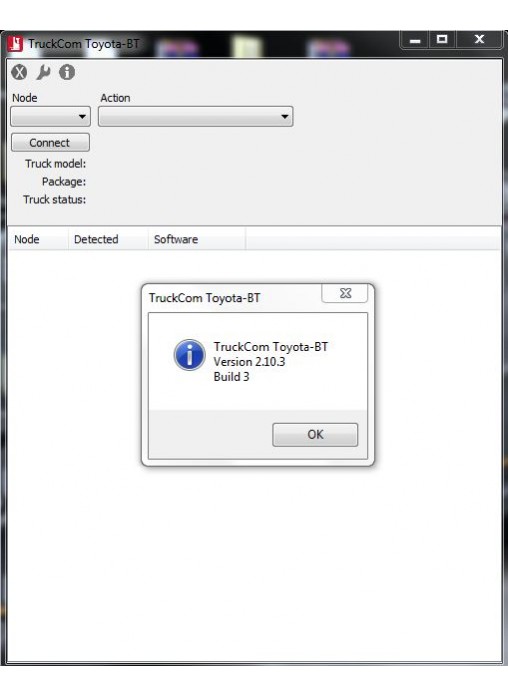The width and height of the screenshot is (508, 696).
Task: Expand the Action dropdown list
Action: tap(195, 116)
